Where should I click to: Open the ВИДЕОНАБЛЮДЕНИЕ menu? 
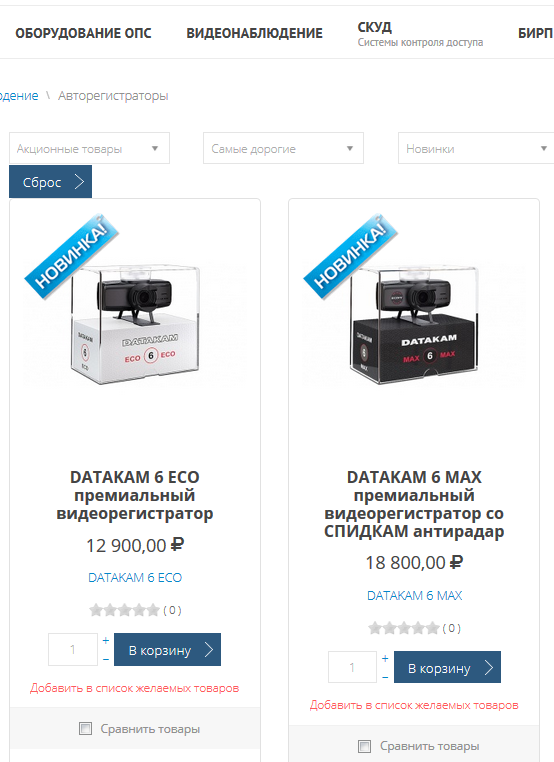click(x=255, y=33)
